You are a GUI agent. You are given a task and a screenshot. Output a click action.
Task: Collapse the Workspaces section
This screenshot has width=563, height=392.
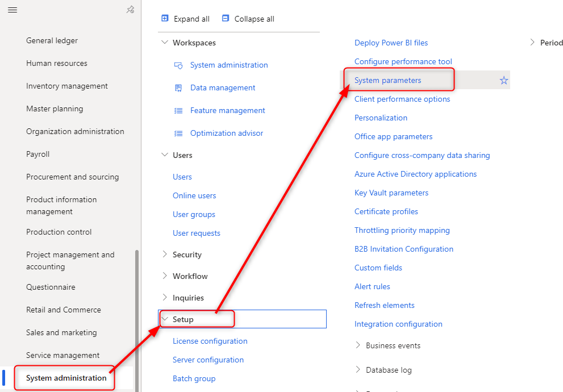point(165,43)
